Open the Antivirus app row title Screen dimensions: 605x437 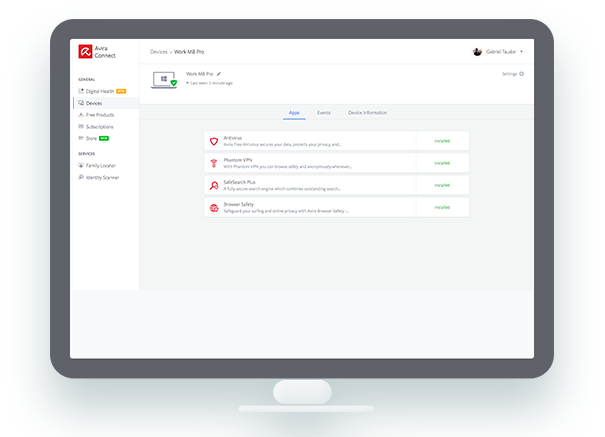point(233,138)
